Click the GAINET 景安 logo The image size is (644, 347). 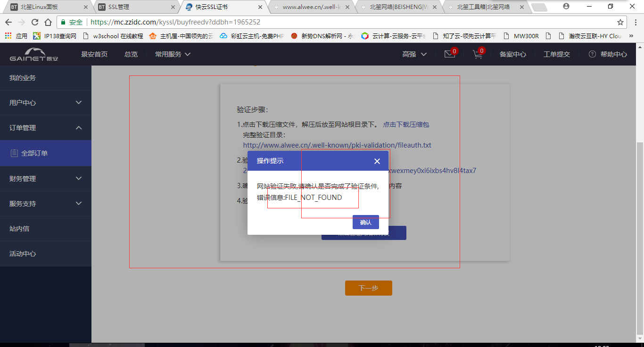point(34,54)
